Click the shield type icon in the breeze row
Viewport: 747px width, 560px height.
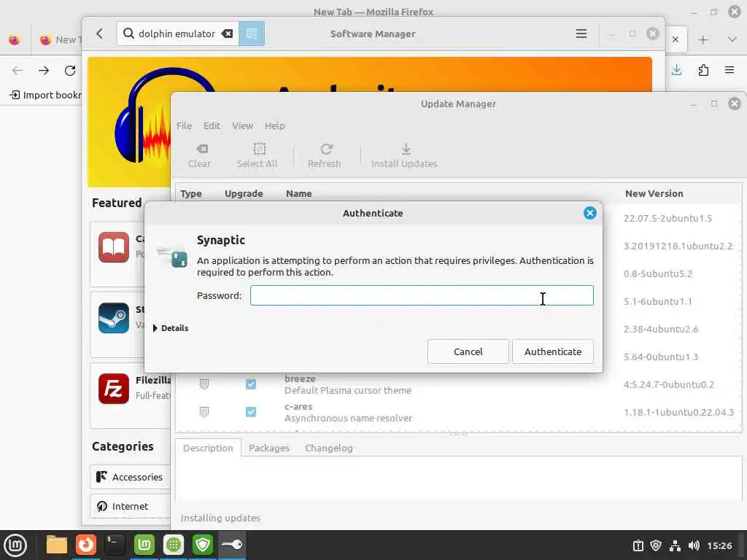pos(204,384)
